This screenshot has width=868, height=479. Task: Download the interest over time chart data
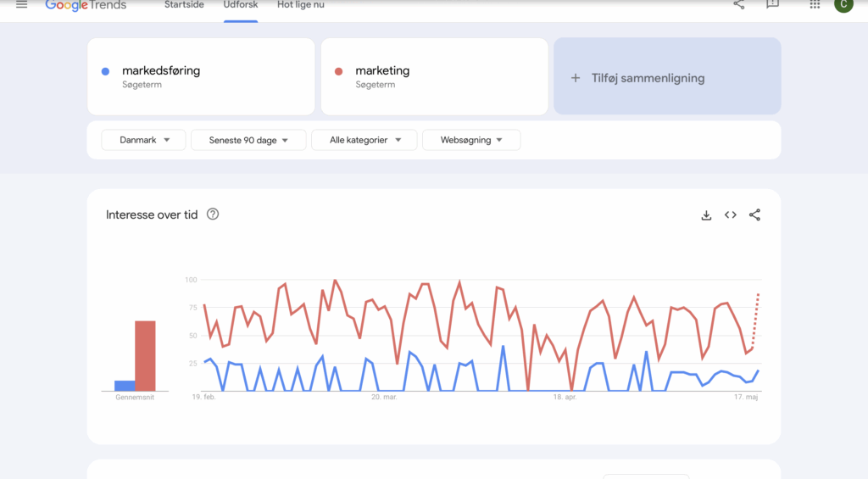(706, 215)
